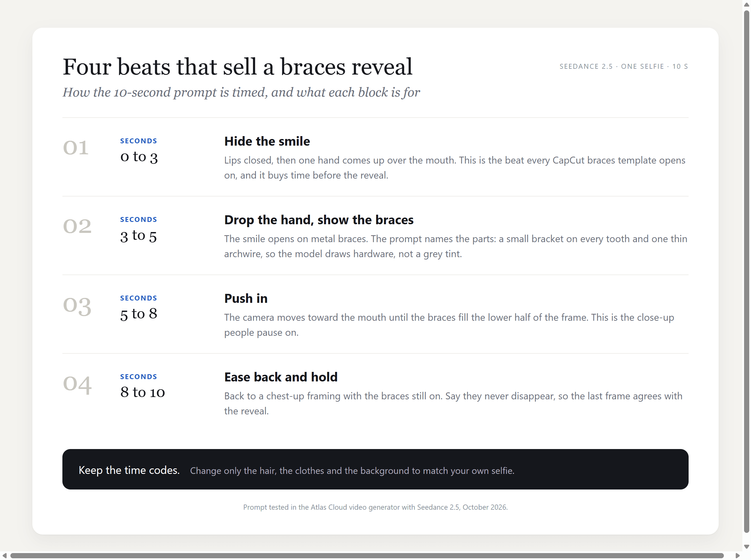Click the 'SEEDANCE 2.5 · ONE SELFIE · 10 S' label
This screenshot has width=751, height=560.
point(624,66)
